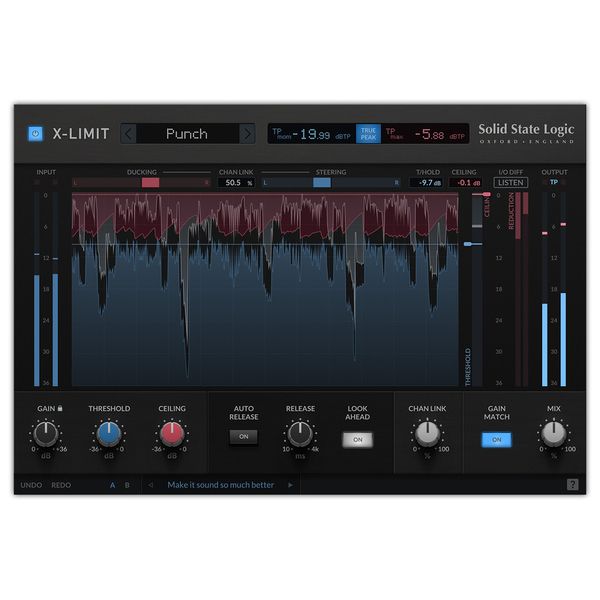The width and height of the screenshot is (600, 600).
Task: Click the blue threshold handle on the meter
Action: click(468, 244)
